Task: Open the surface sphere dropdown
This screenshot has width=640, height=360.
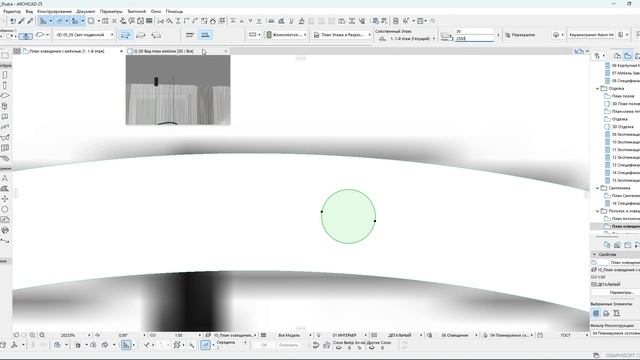Action: pos(558,35)
